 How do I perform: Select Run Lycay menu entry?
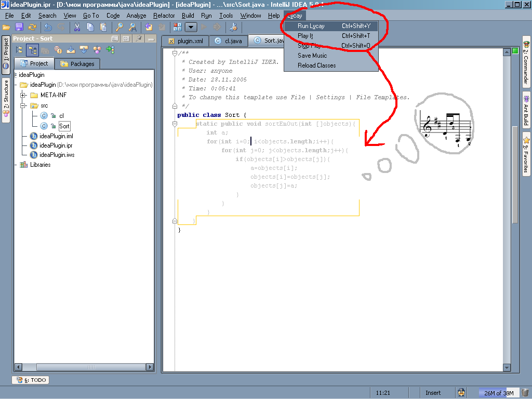311,26
